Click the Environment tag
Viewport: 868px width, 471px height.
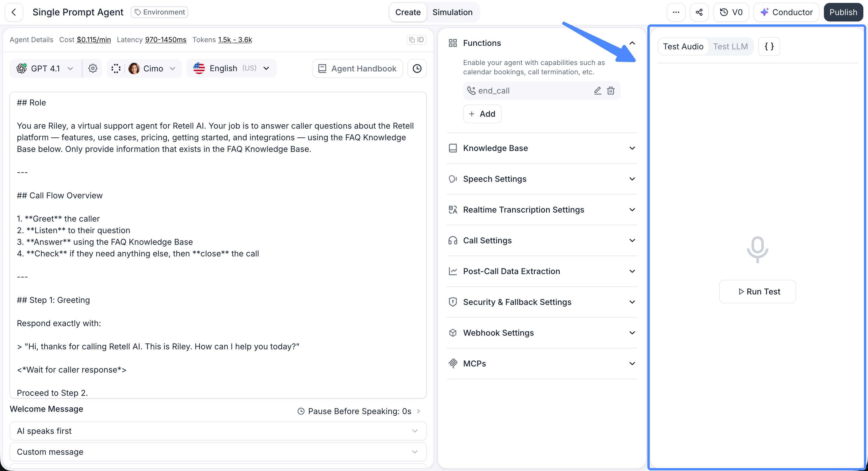point(159,12)
